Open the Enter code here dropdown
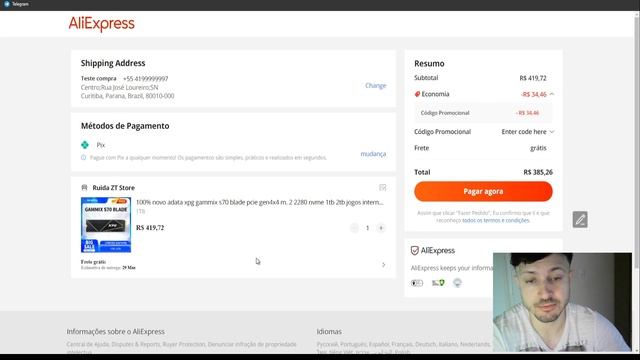640x360 pixels. [527, 132]
